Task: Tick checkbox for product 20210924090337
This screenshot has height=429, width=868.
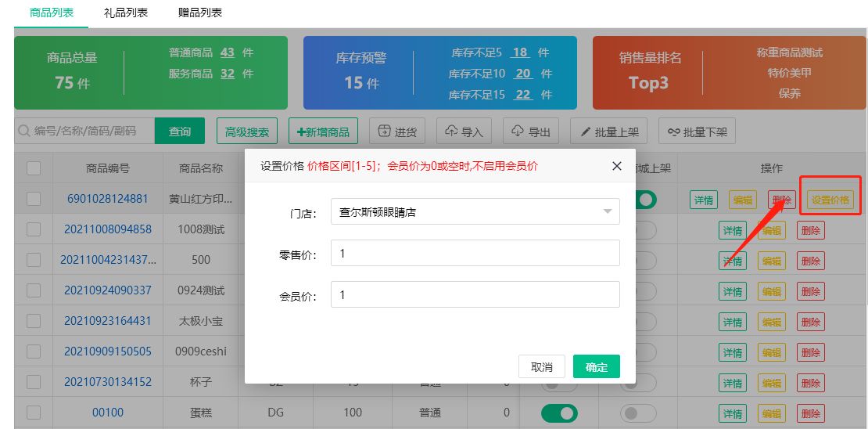Action: point(34,290)
